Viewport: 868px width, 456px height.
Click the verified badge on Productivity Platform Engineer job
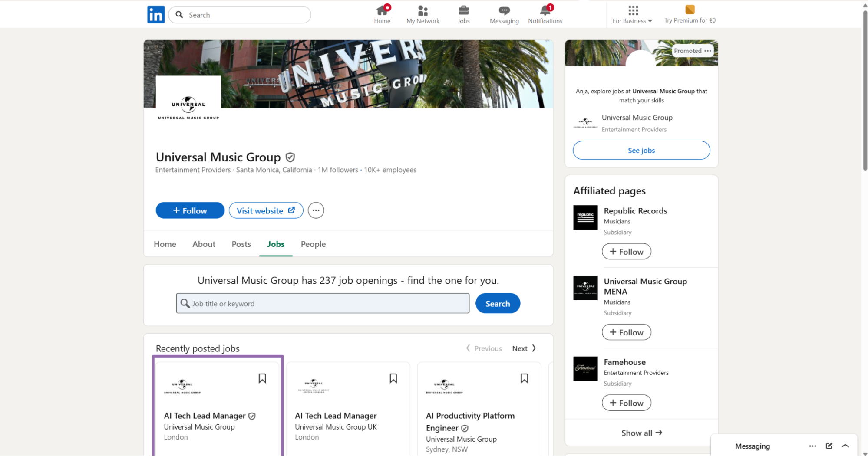pyautogui.click(x=465, y=428)
